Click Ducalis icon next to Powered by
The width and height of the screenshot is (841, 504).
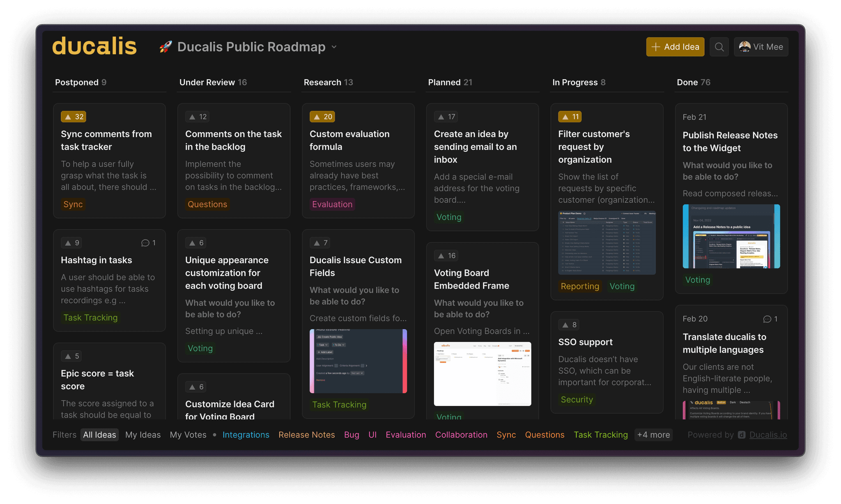coord(742,435)
